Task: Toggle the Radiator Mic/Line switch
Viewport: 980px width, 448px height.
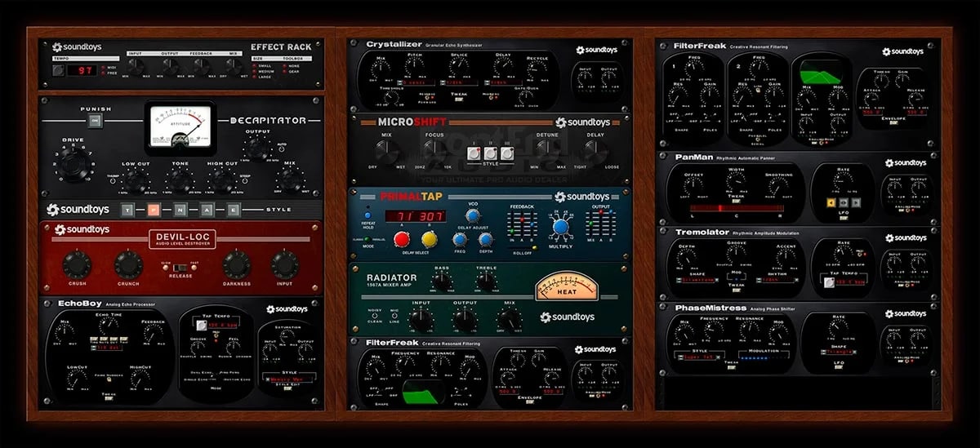Action: click(394, 317)
